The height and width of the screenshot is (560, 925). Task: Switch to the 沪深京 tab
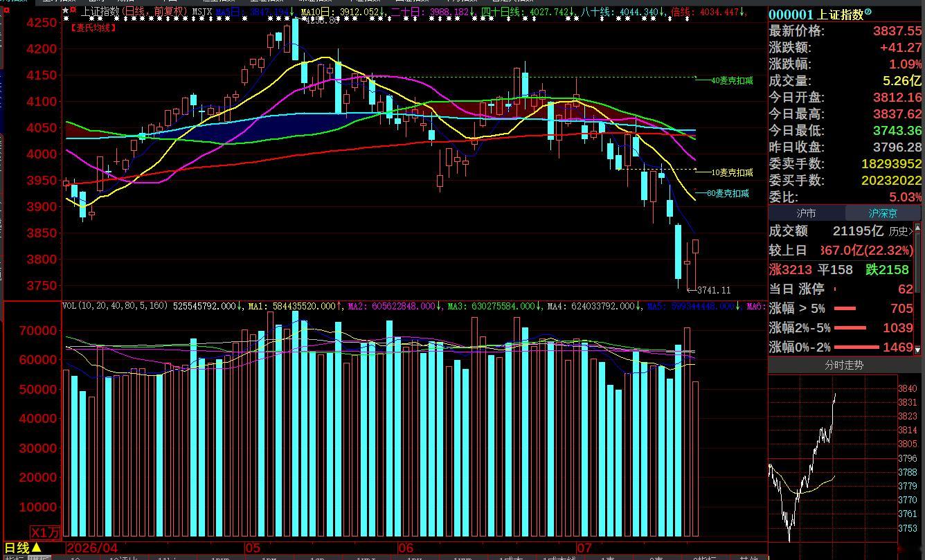[883, 213]
